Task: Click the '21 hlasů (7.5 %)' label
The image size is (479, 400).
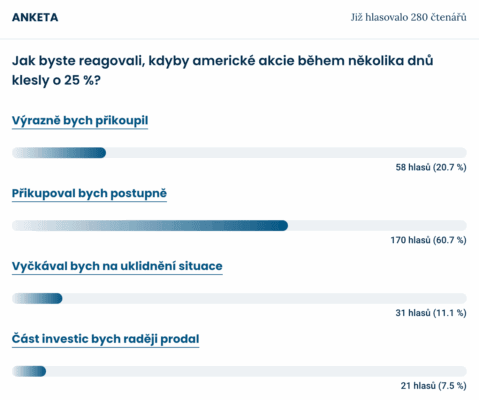Action: [x=434, y=386]
